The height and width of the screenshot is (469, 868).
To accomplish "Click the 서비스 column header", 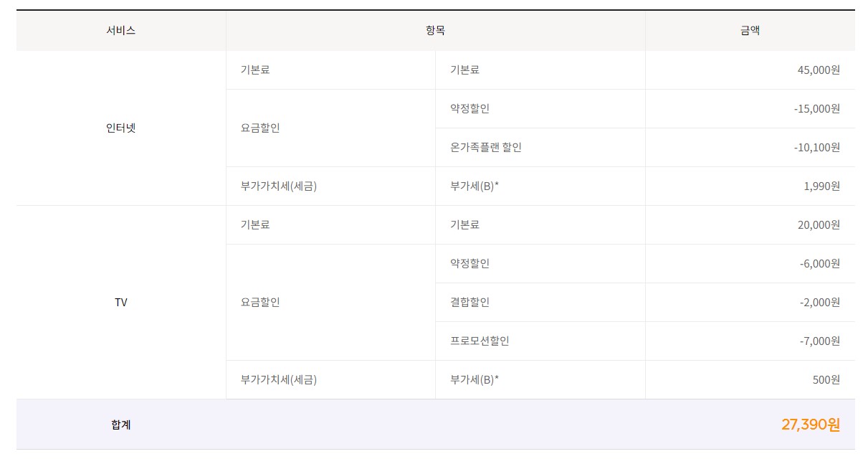I will [x=120, y=31].
